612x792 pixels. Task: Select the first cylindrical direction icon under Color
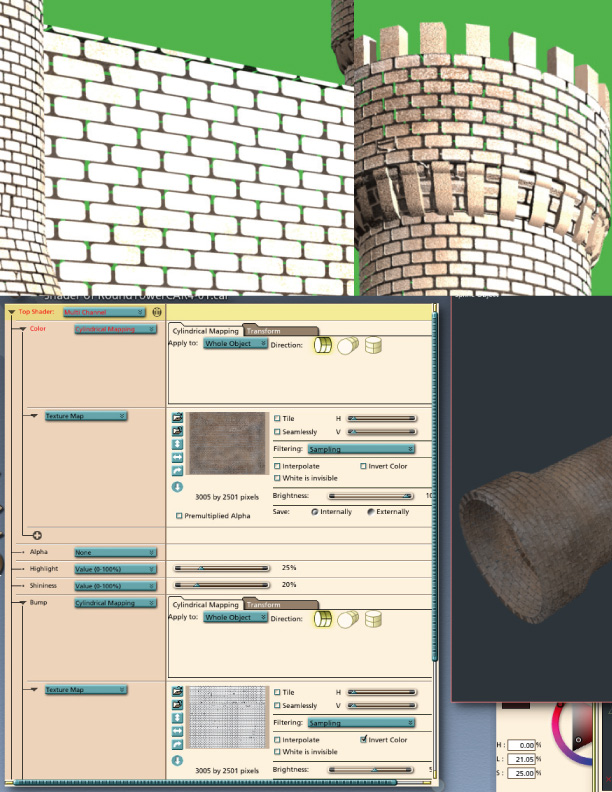point(323,345)
